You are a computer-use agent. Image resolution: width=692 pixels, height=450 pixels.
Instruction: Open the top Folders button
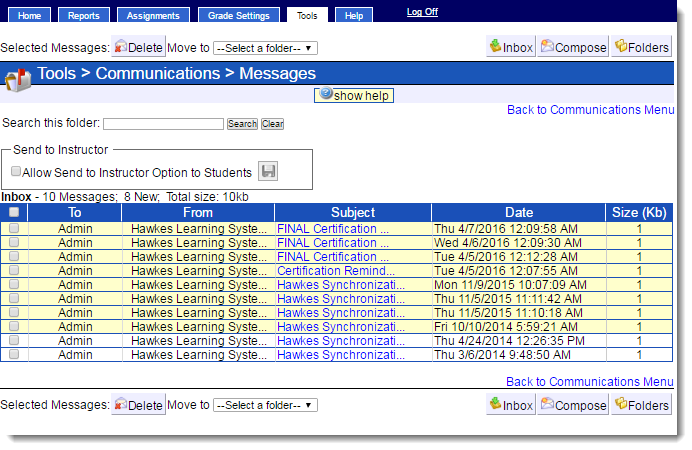[x=642, y=47]
